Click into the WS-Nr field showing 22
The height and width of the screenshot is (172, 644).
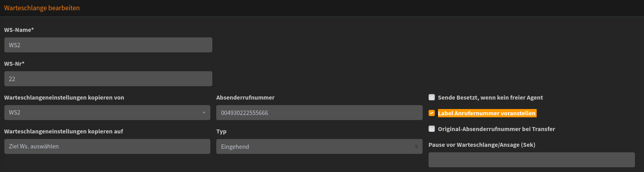pos(108,79)
